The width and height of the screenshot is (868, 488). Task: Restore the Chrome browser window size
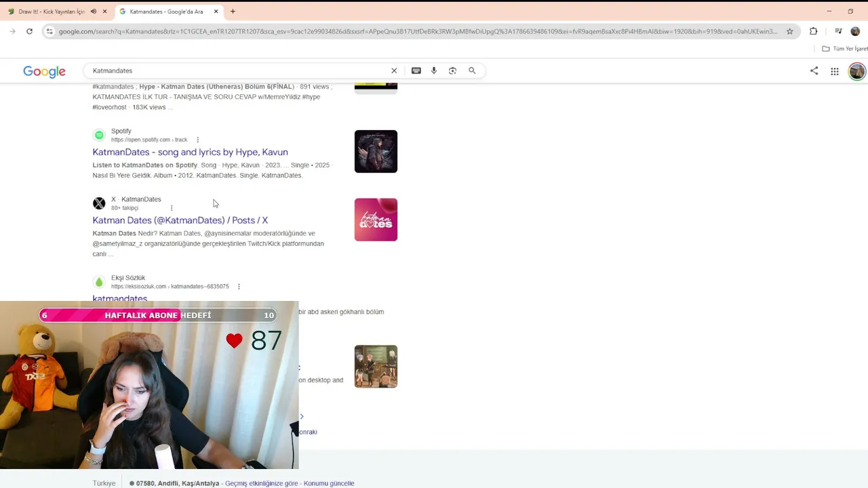[850, 12]
